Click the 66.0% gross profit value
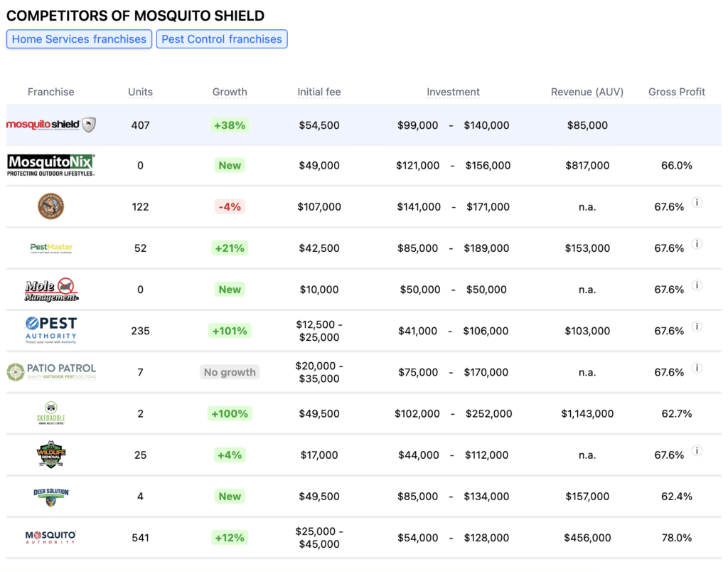This screenshot has width=728, height=572. 677,166
